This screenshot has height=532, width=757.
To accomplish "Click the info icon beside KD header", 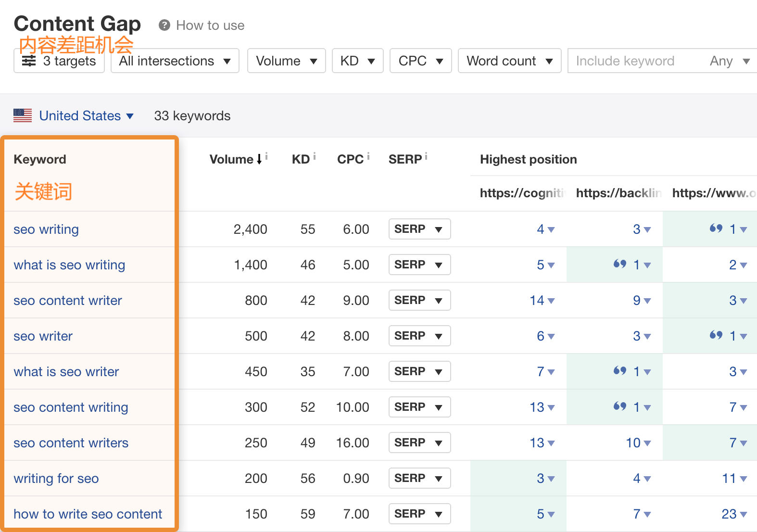I will (x=315, y=156).
